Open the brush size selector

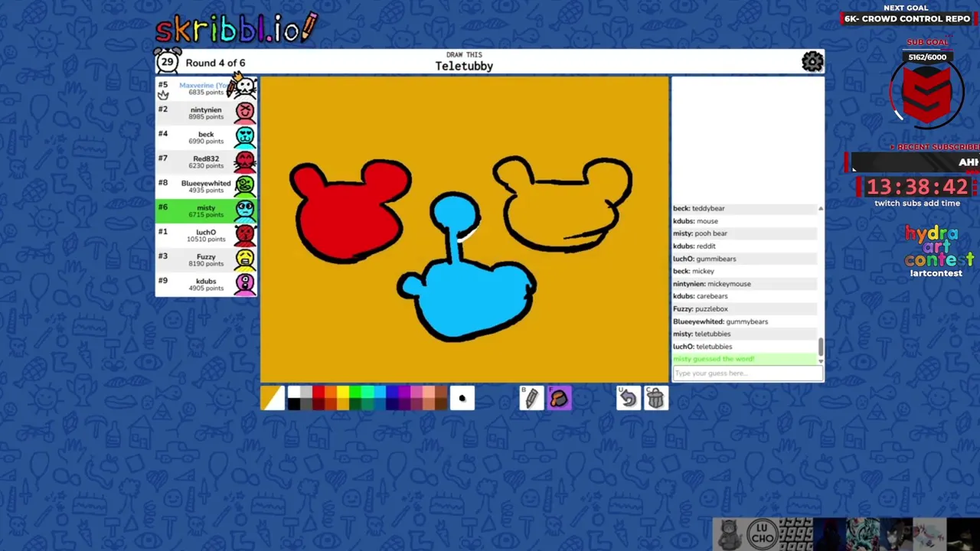[462, 398]
